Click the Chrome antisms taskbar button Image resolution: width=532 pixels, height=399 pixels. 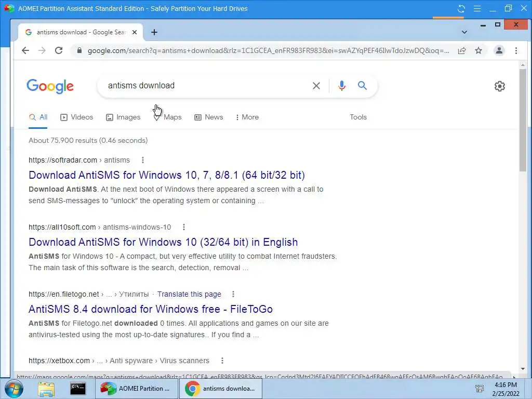220,389
